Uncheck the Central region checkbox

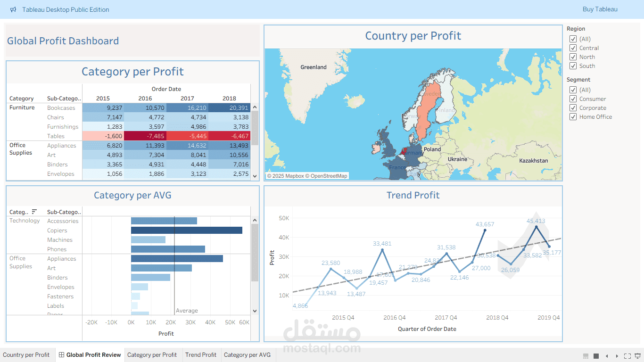point(573,48)
